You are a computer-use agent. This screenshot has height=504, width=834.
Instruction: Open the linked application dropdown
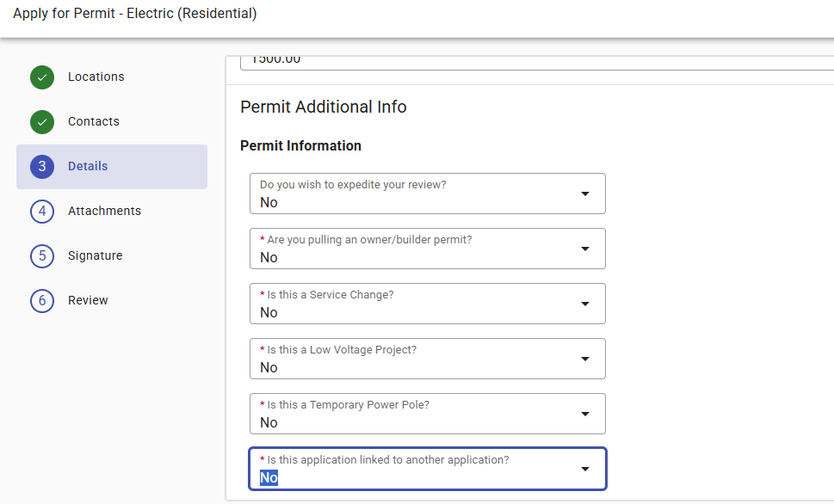click(585, 468)
